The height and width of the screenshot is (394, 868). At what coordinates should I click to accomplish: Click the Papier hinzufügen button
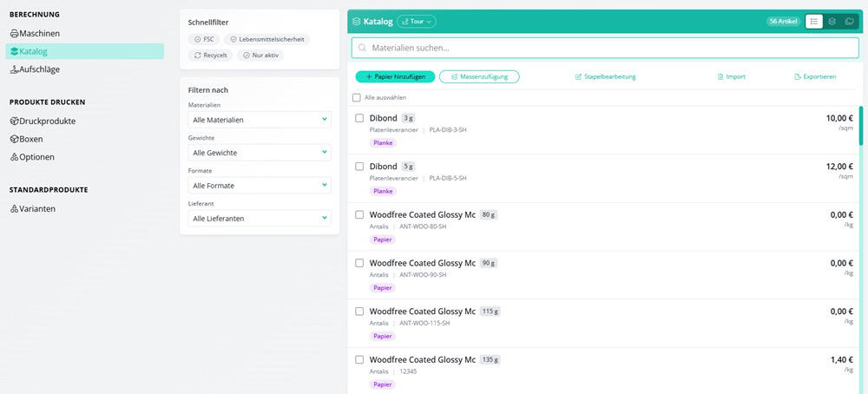point(395,77)
